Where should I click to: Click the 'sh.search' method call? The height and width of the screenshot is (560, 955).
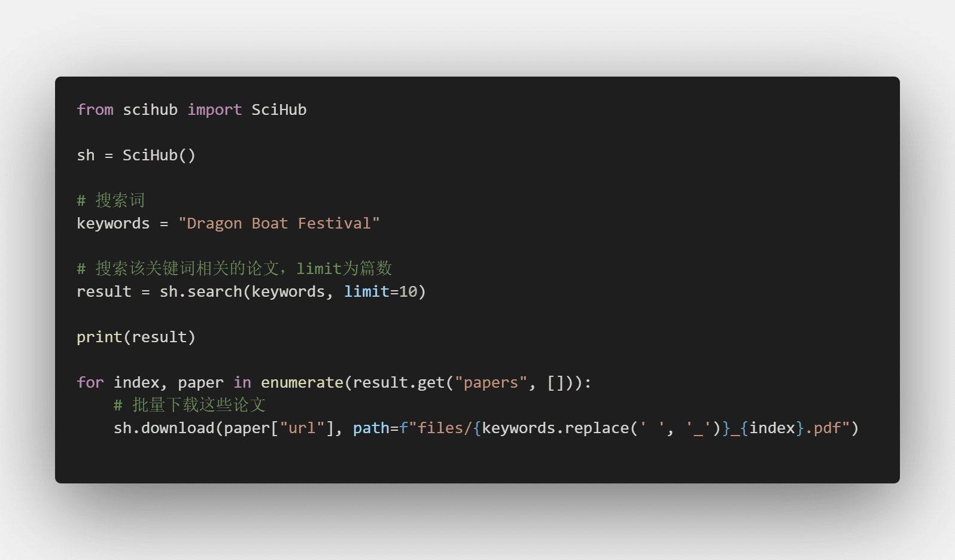[200, 292]
